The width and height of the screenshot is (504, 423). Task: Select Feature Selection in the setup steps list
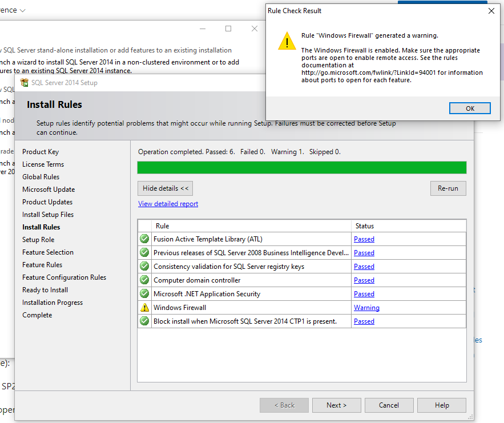(47, 252)
